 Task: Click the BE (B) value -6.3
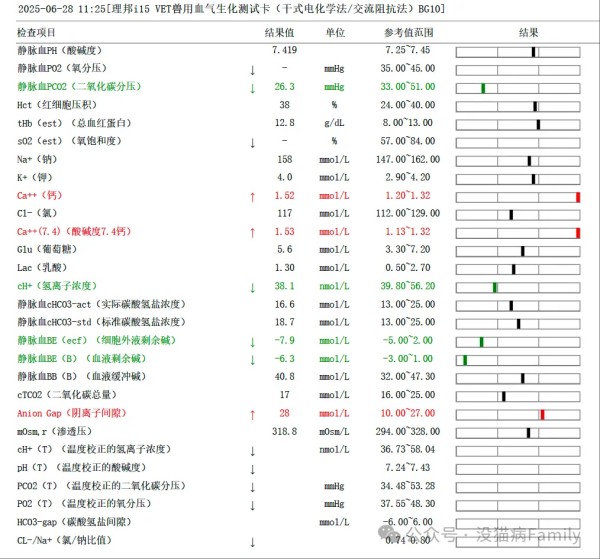coord(284,359)
